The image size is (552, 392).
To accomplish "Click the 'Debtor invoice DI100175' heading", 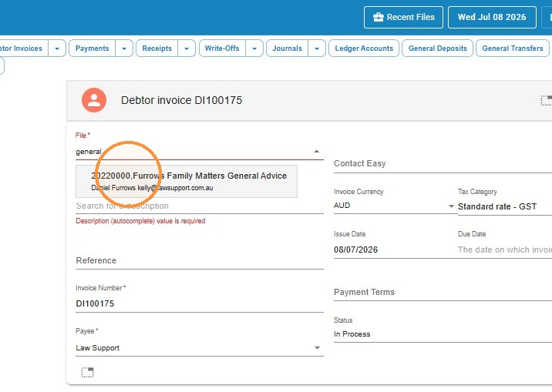I will [182, 100].
